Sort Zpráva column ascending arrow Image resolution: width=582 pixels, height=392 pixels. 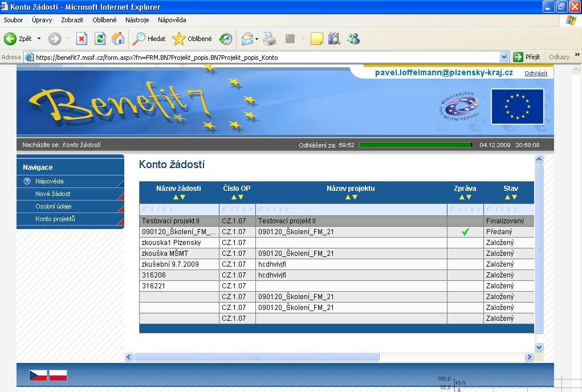(462, 197)
